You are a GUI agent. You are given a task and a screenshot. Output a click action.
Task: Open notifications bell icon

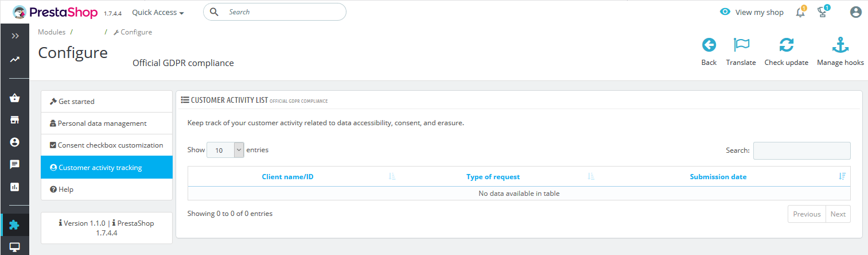point(801,12)
